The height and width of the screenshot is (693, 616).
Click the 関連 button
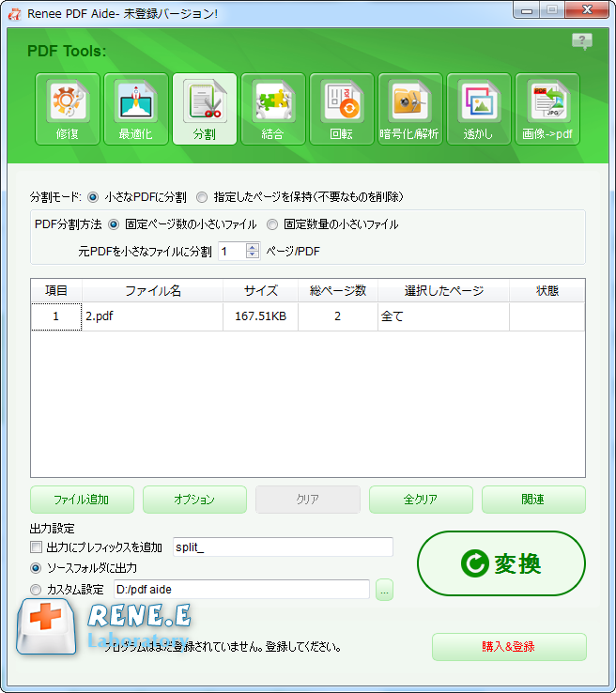533,500
